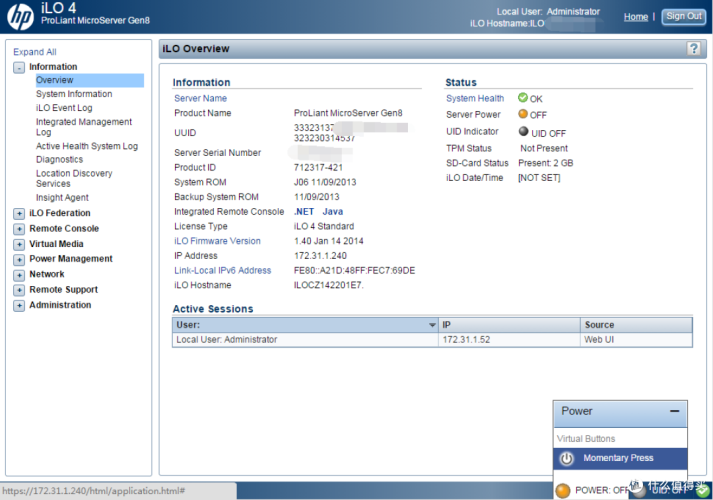Click the System Health link

(475, 98)
